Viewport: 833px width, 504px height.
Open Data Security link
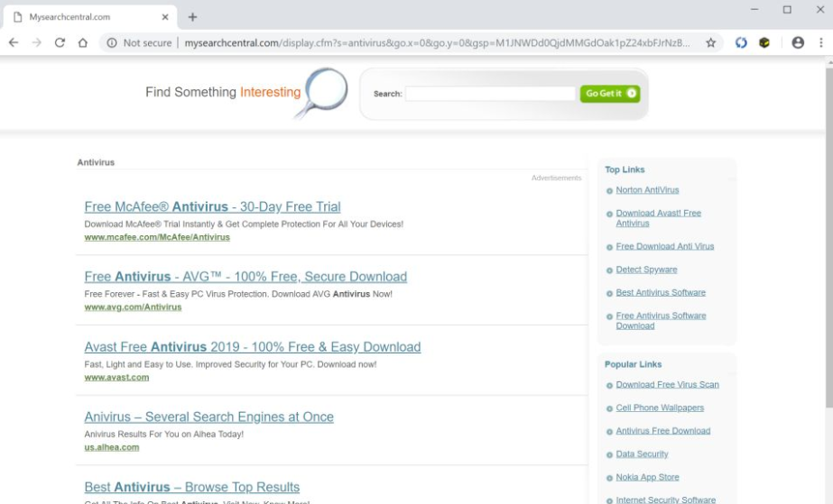(642, 454)
